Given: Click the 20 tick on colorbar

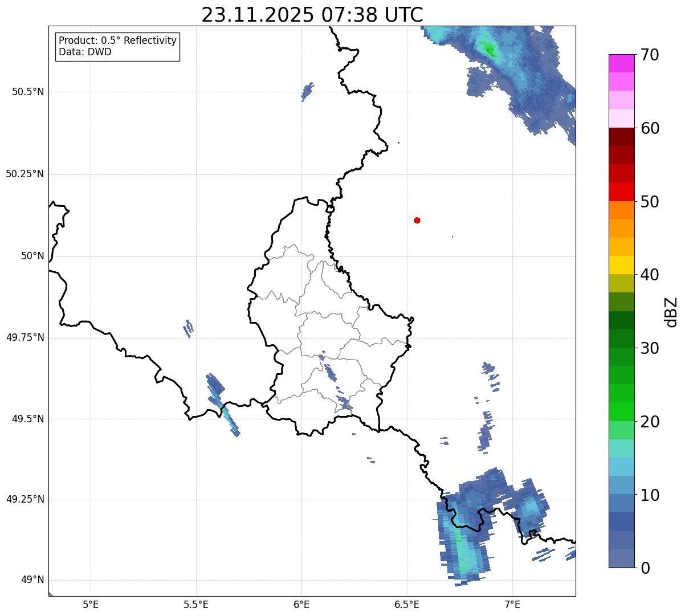Looking at the screenshot, I should click(650, 422).
